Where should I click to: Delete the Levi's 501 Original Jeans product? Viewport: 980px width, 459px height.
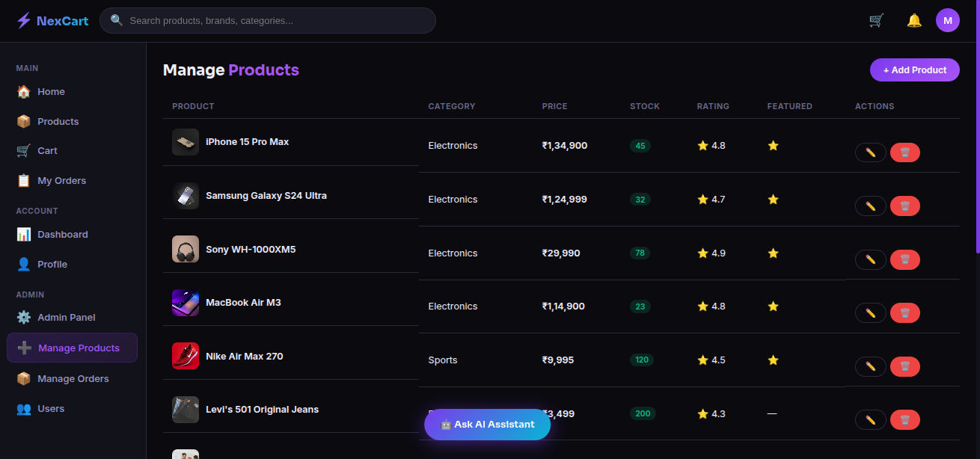tap(905, 419)
